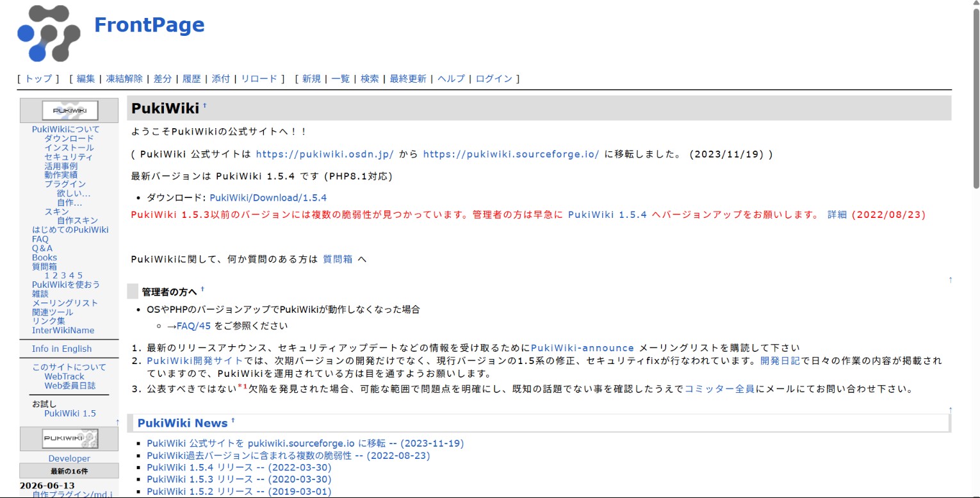Click footnote marker *1 in item 3
Image resolution: width=980 pixels, height=498 pixels.
click(x=243, y=386)
